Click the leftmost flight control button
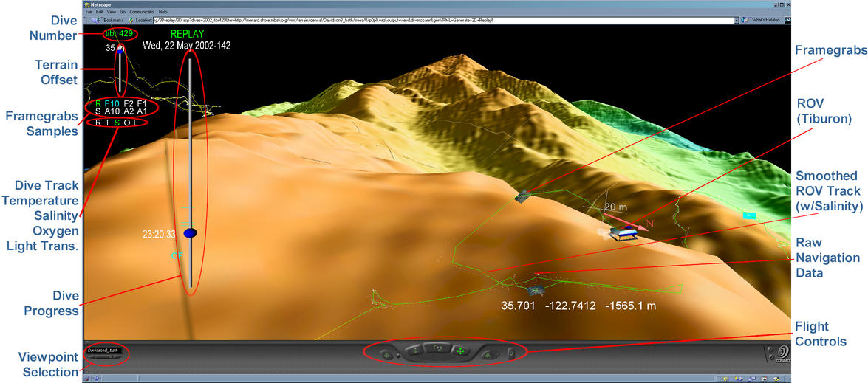Viewport: 868px width, 383px height. click(x=387, y=355)
